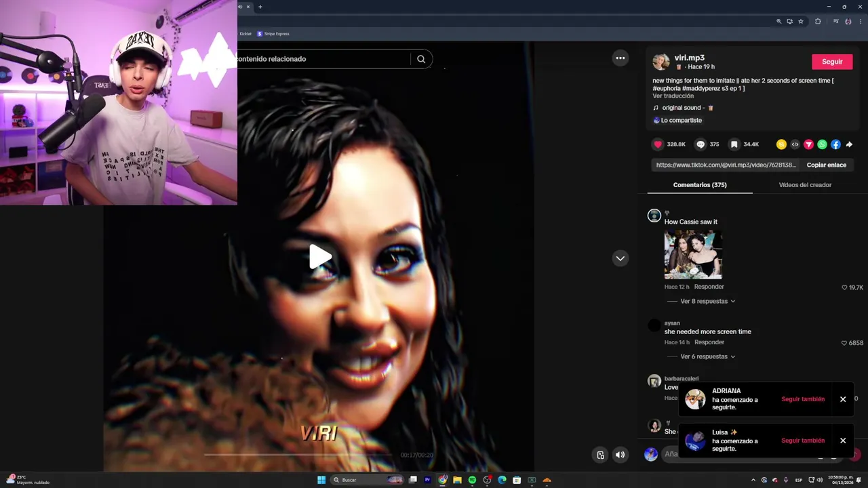This screenshot has height=488, width=868.
Task: Reply to How Cassie saw it comment
Action: coord(709,287)
